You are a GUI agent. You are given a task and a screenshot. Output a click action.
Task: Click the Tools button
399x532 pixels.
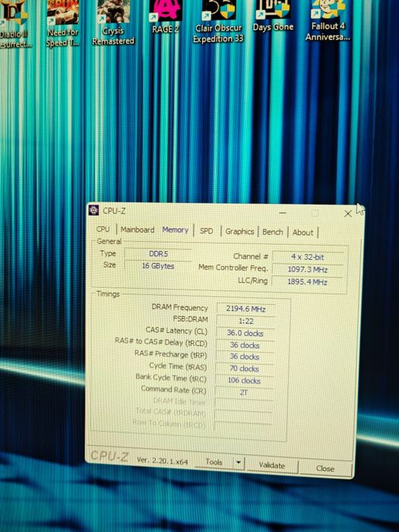214,462
